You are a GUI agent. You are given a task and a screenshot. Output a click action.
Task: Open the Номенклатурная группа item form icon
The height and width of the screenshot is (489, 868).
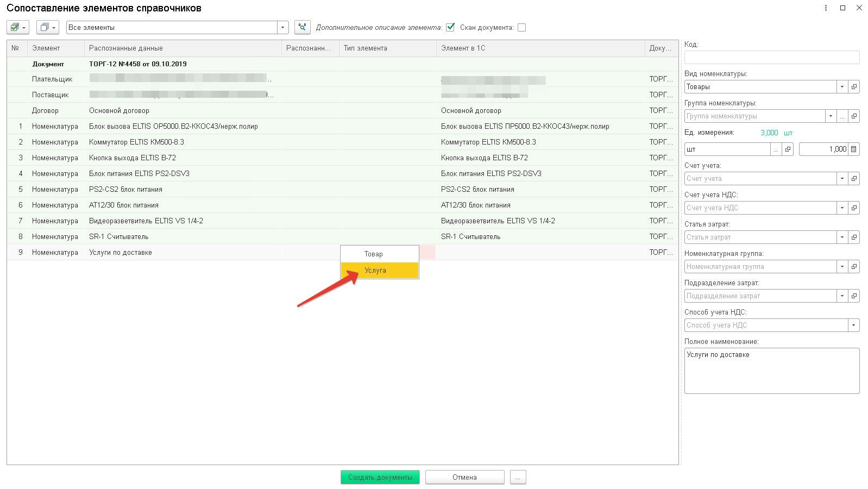click(854, 266)
